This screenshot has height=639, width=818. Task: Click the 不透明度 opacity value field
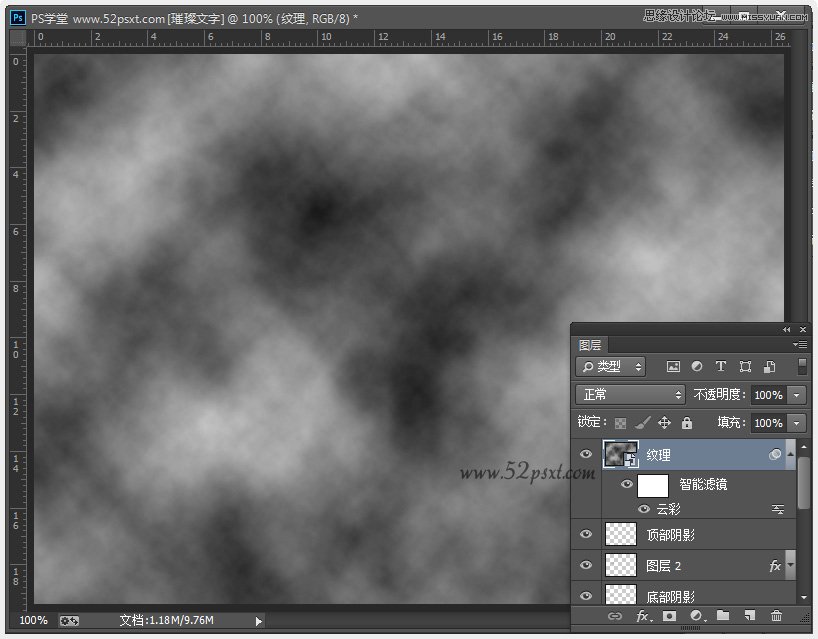768,395
